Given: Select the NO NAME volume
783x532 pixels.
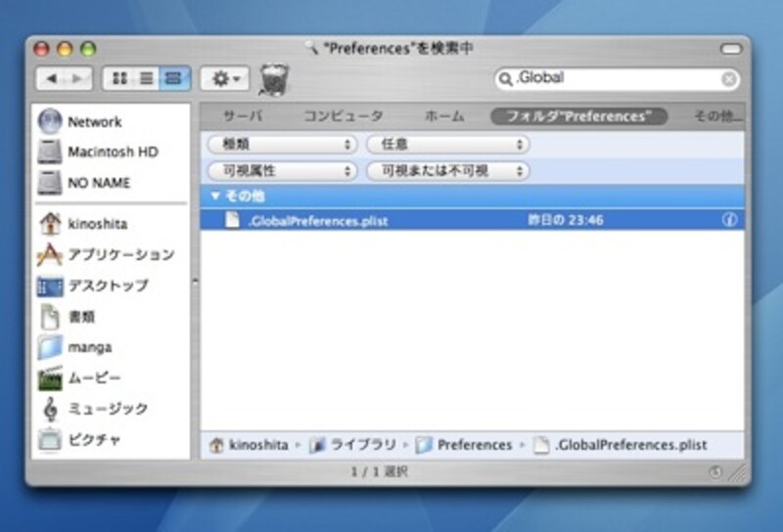Looking at the screenshot, I should click(x=50, y=183).
